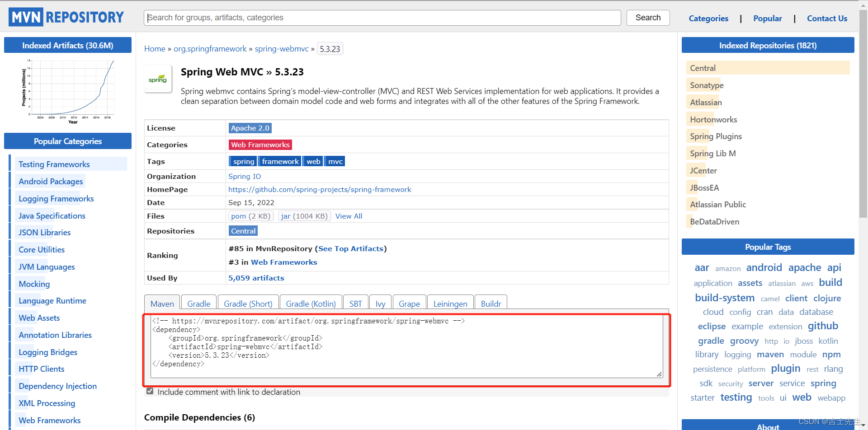This screenshot has height=430, width=868.
Task: Toggle Include comment with link checkbox
Action: tap(150, 391)
